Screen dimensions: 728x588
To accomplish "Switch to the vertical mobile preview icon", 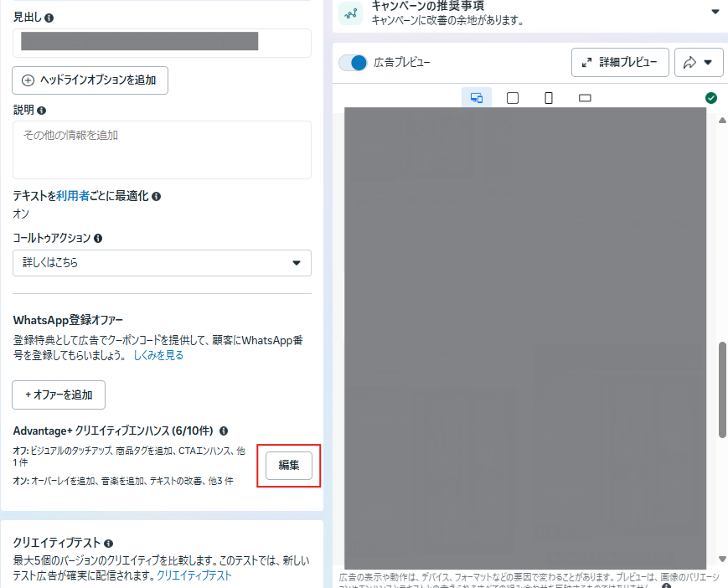I will point(549,98).
